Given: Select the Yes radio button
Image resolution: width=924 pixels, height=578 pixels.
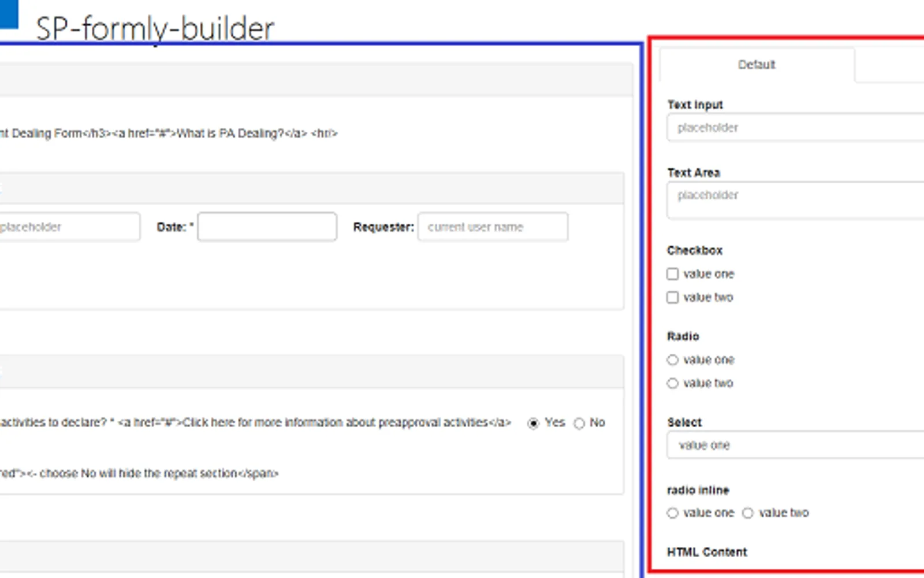Looking at the screenshot, I should pyautogui.click(x=533, y=424).
